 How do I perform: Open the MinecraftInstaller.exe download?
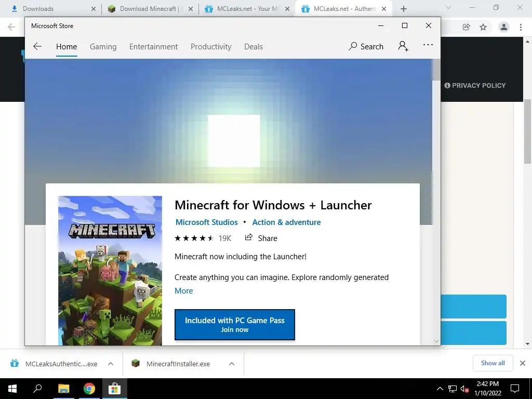[x=170, y=364]
